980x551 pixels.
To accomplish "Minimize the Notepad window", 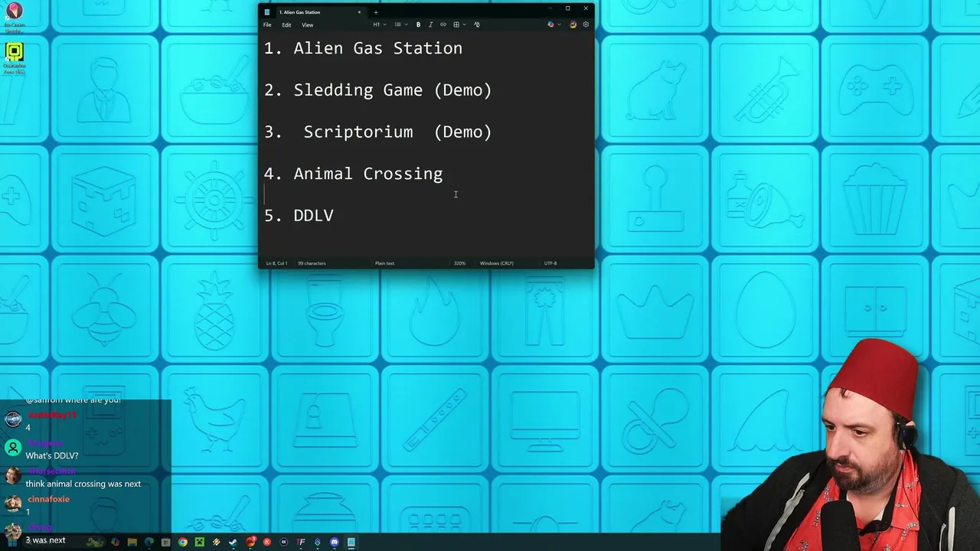I will [x=550, y=8].
